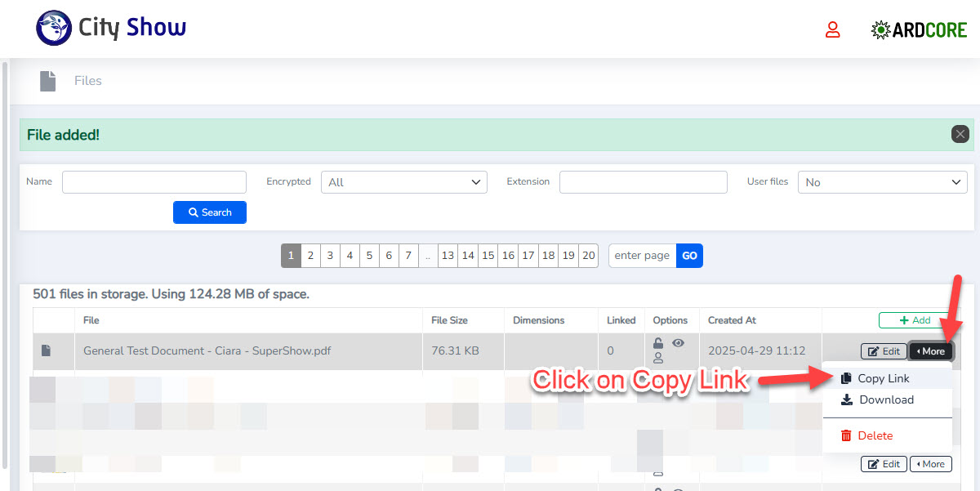980x491 pixels.
Task: Select Copy Link from the menu
Action: 883,378
